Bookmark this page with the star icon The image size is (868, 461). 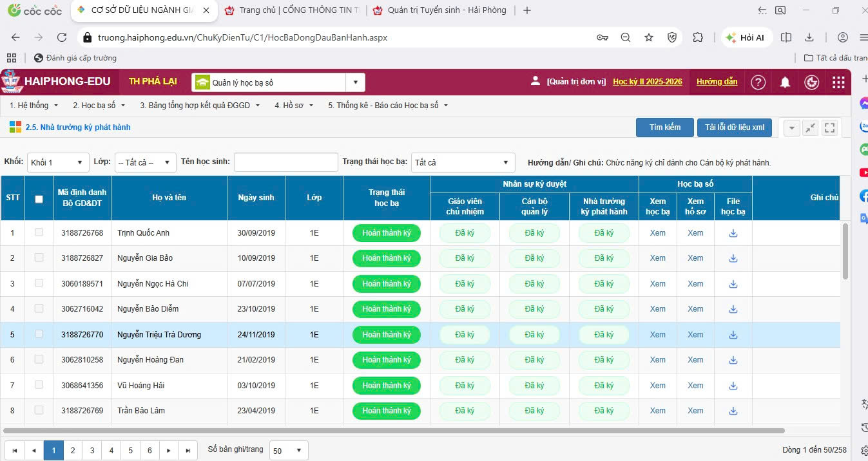649,37
